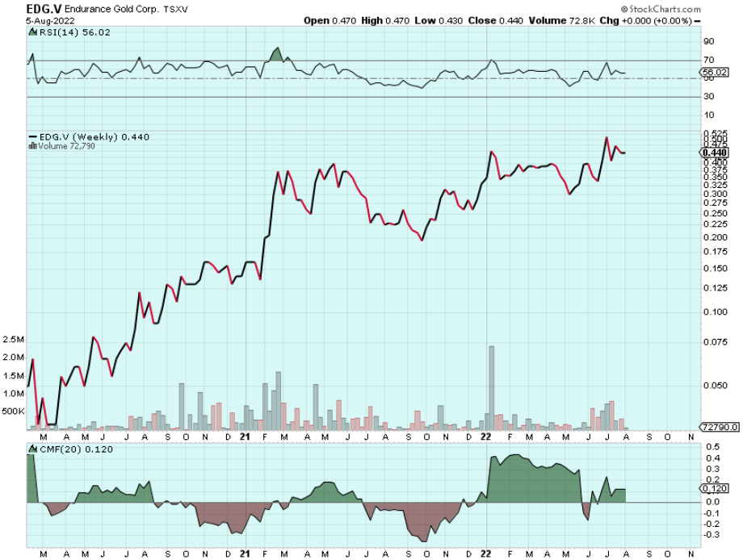Click the 0.075 price axis label
The height and width of the screenshot is (560, 743).
[x=715, y=342]
